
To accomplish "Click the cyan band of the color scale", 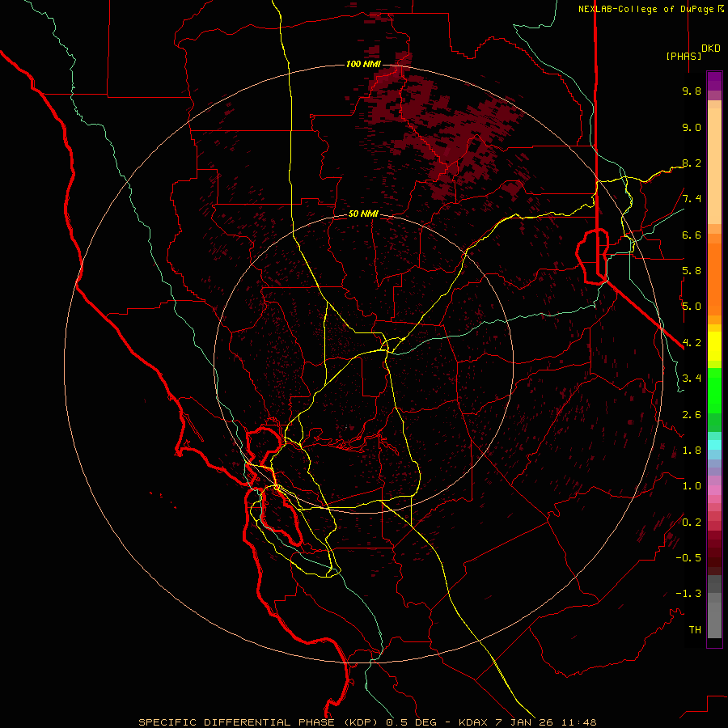I will 714,444.
